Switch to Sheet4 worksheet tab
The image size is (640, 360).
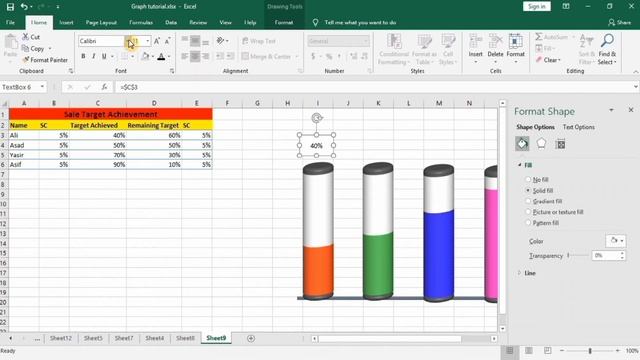pos(155,338)
